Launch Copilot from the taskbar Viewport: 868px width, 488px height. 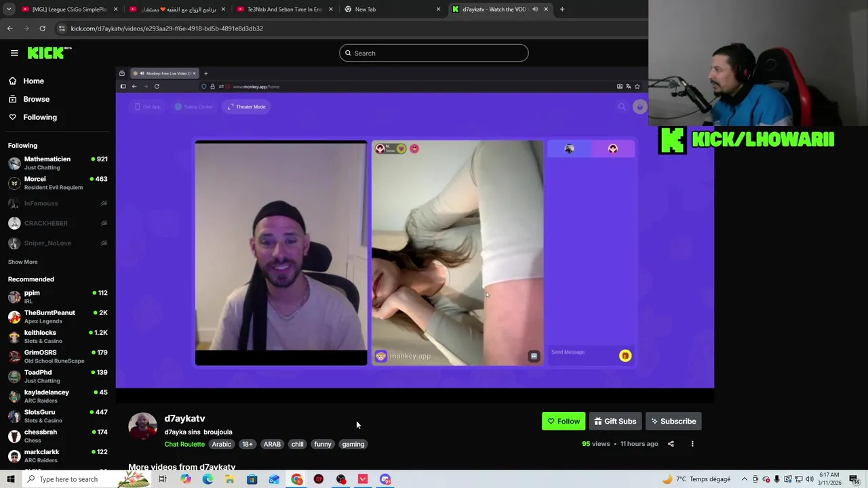click(186, 479)
